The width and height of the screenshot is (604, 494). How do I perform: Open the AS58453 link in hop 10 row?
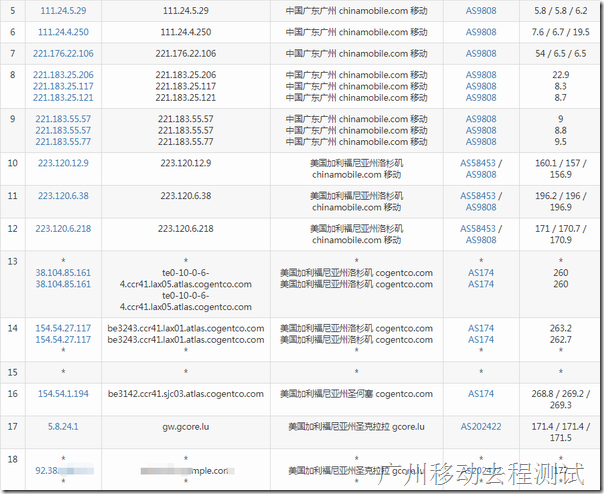[478, 163]
